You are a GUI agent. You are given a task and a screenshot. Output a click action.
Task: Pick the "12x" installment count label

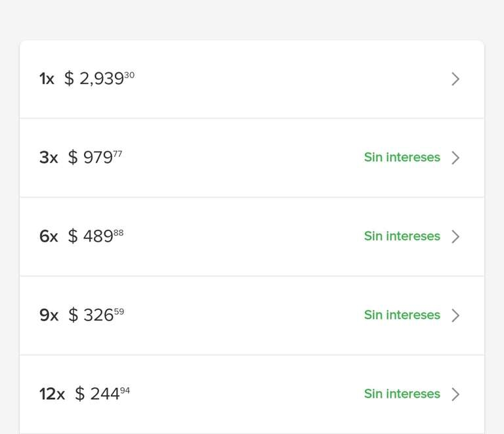52,395
